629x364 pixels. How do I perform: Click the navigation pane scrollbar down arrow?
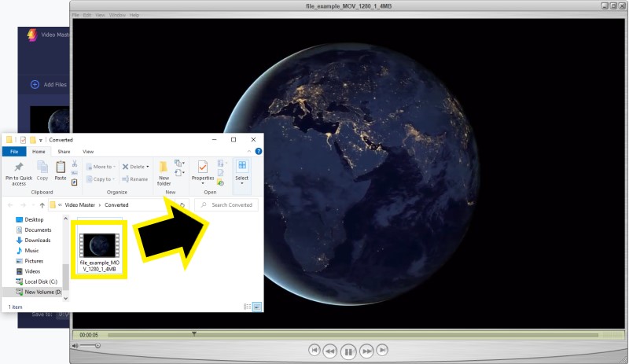66,299
